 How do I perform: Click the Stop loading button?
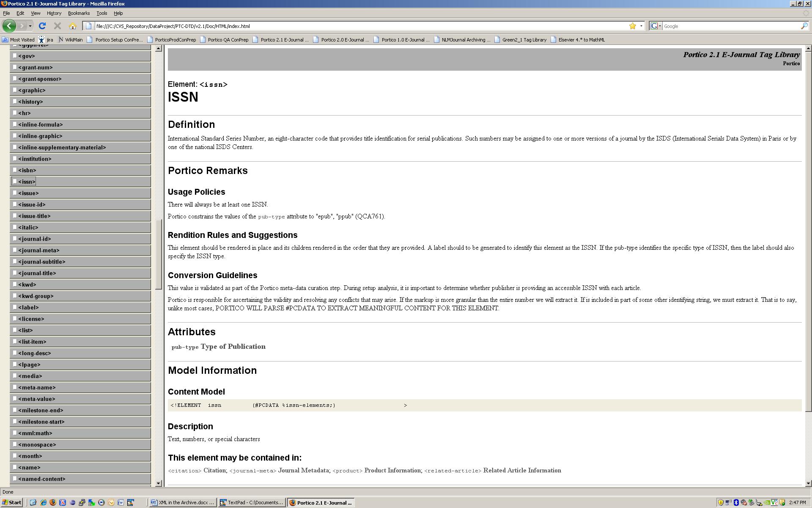58,26
